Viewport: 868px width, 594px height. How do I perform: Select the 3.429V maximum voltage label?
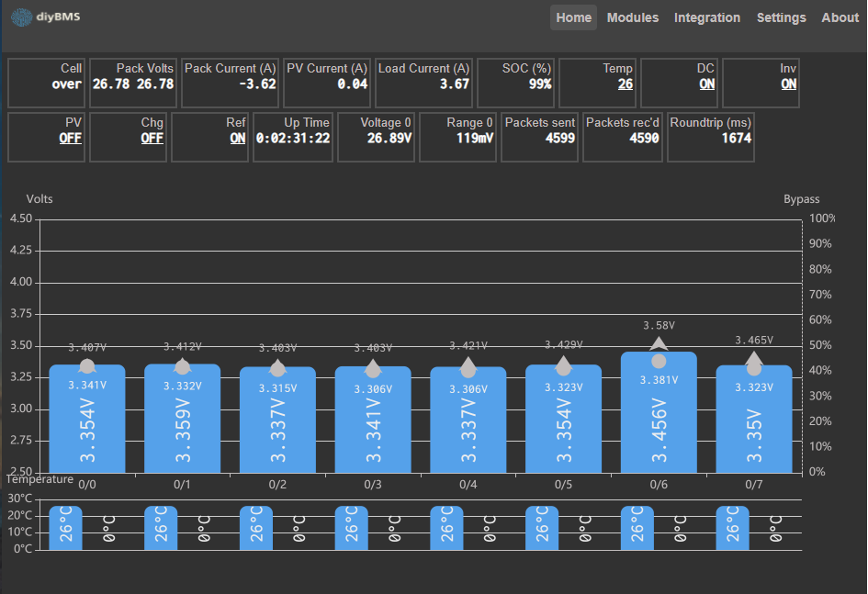(564, 345)
